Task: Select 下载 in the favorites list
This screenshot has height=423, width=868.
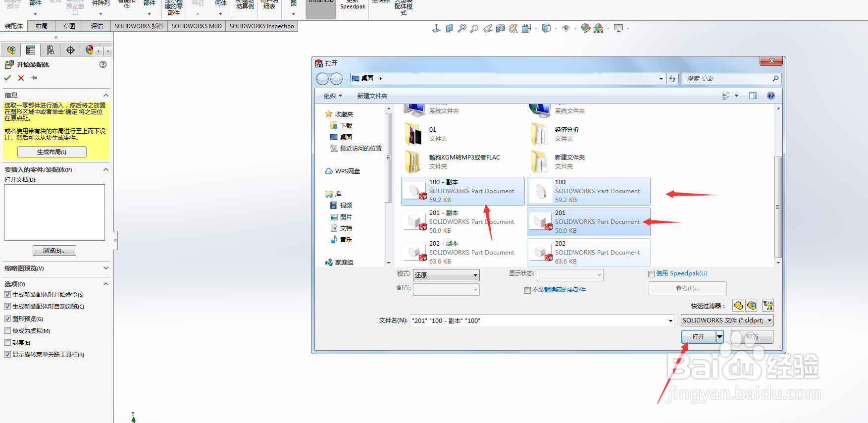Action: pyautogui.click(x=346, y=126)
